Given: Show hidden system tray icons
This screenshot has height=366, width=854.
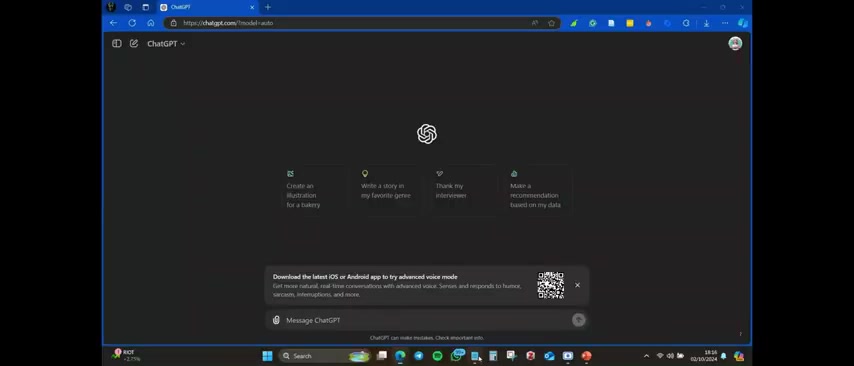Looking at the screenshot, I should 646,356.
